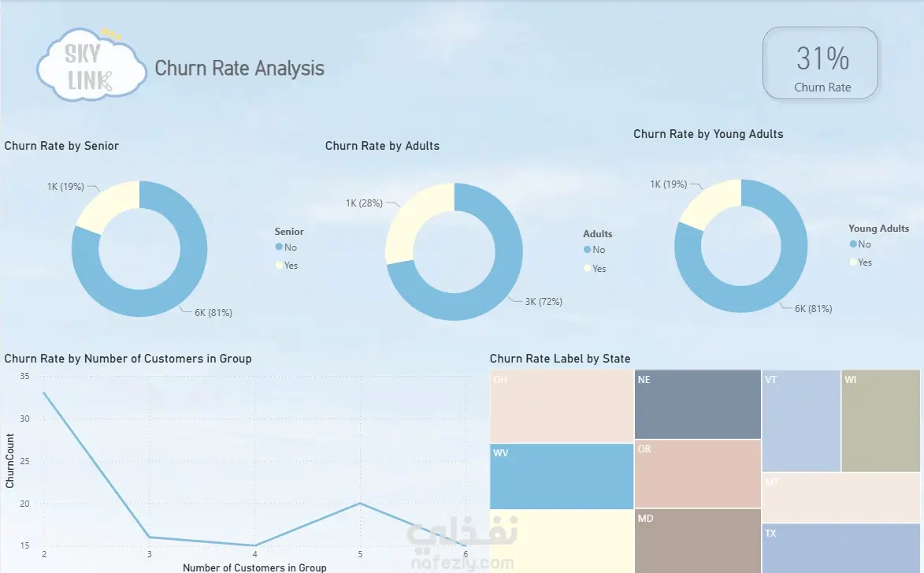Screen dimensions: 924x573
Task: Click the No legend marker under Young Adults
Action: 852,244
